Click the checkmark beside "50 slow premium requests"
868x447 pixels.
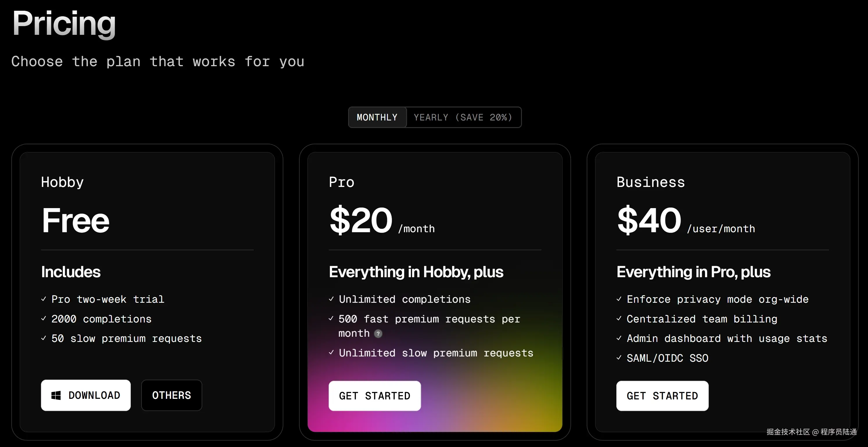point(44,338)
